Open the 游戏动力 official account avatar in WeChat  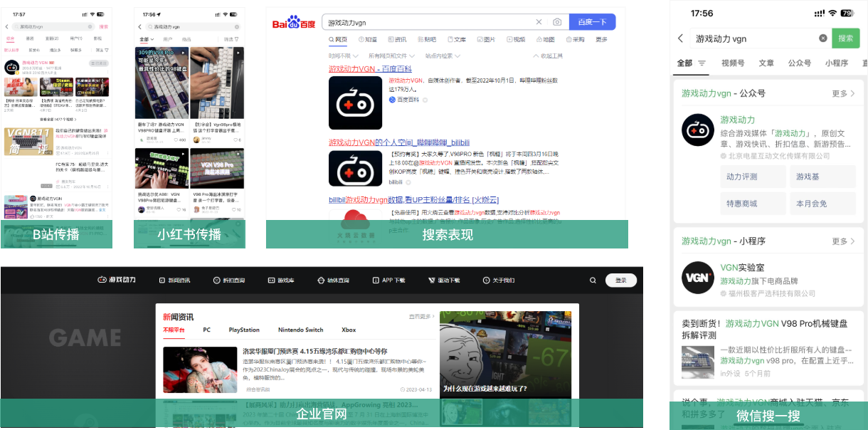(698, 130)
